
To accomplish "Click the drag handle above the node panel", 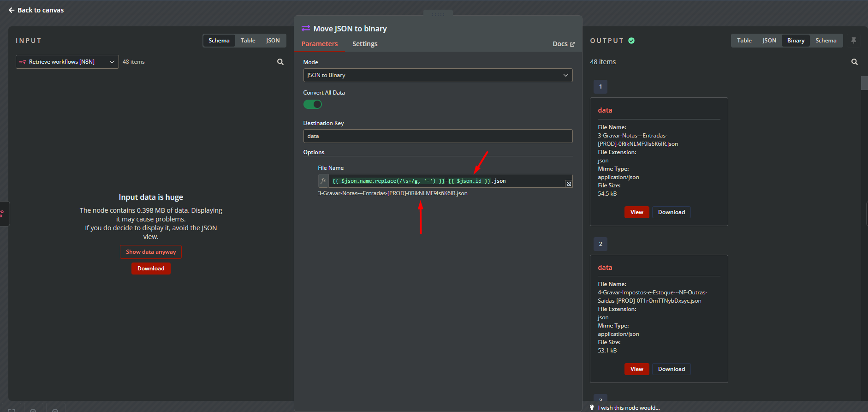I will tap(438, 15).
